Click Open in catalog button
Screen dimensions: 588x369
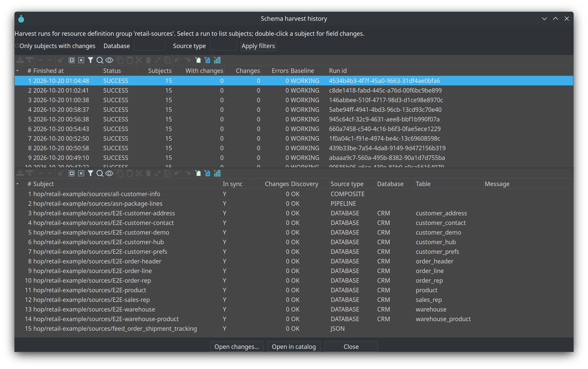pos(294,347)
